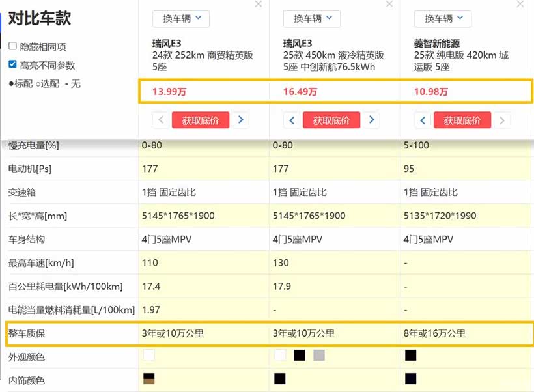This screenshot has height=392, width=534.
Task: Select black interior color for 瑞风E3 25款
Action: (x=280, y=379)
